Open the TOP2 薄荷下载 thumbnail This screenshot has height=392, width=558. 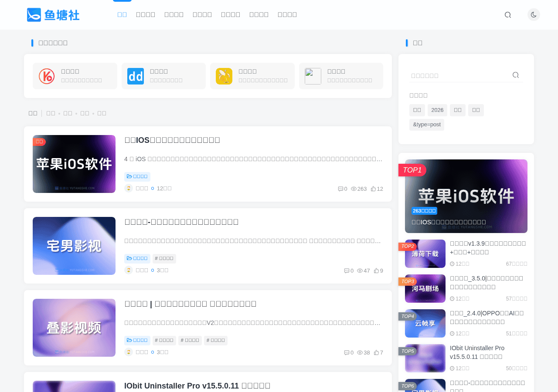[425, 253]
